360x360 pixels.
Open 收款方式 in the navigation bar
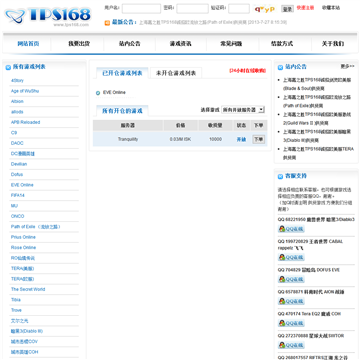[x=282, y=44]
